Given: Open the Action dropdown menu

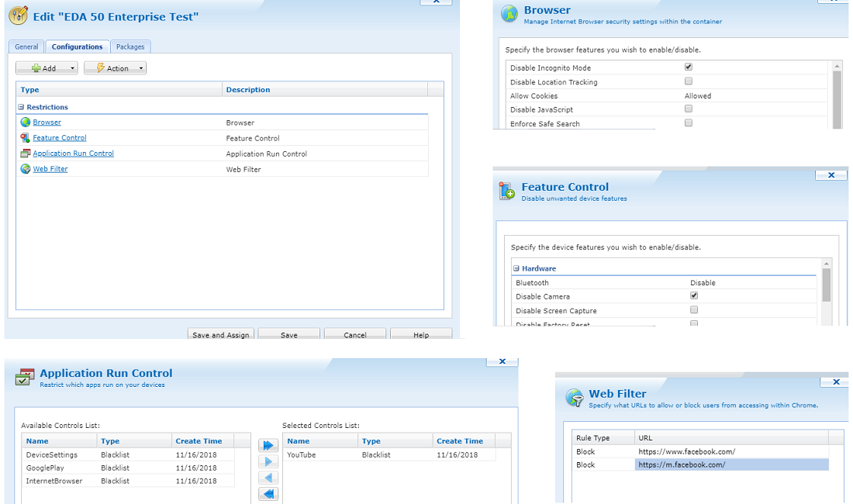Looking at the screenshot, I should click(x=115, y=68).
